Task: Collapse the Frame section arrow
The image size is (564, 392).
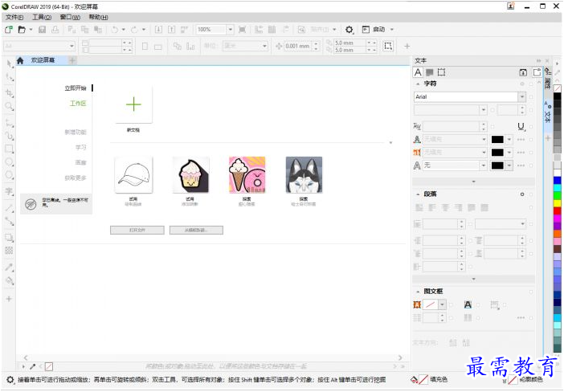Action: (418, 292)
